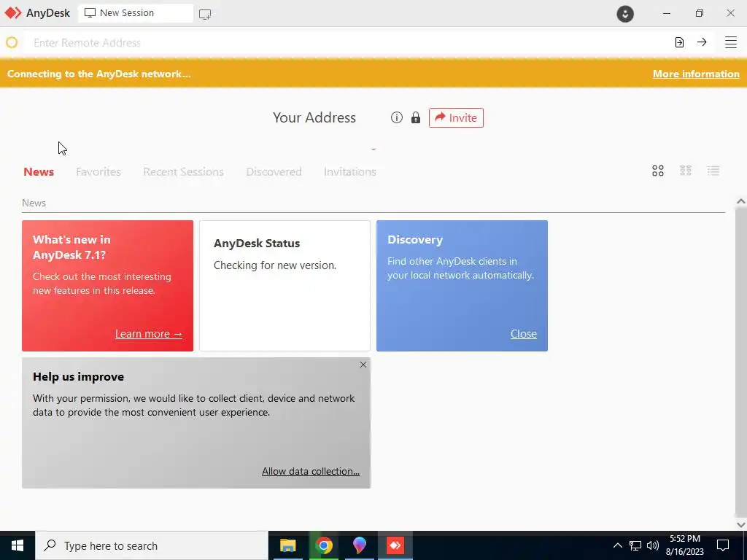
Task: Open the New Session tab
Action: click(x=135, y=13)
